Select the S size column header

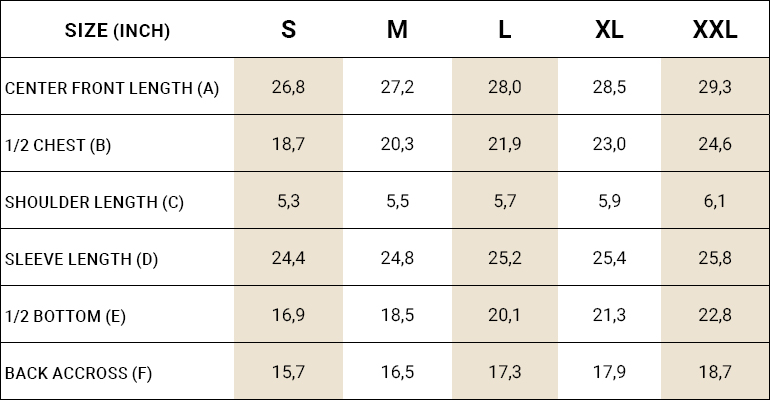tap(288, 30)
